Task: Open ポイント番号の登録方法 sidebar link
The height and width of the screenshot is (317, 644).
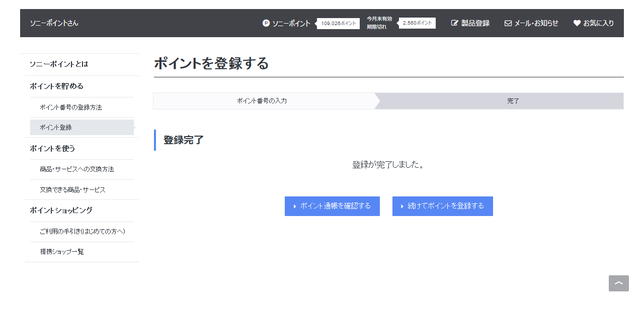Action: coord(71,108)
